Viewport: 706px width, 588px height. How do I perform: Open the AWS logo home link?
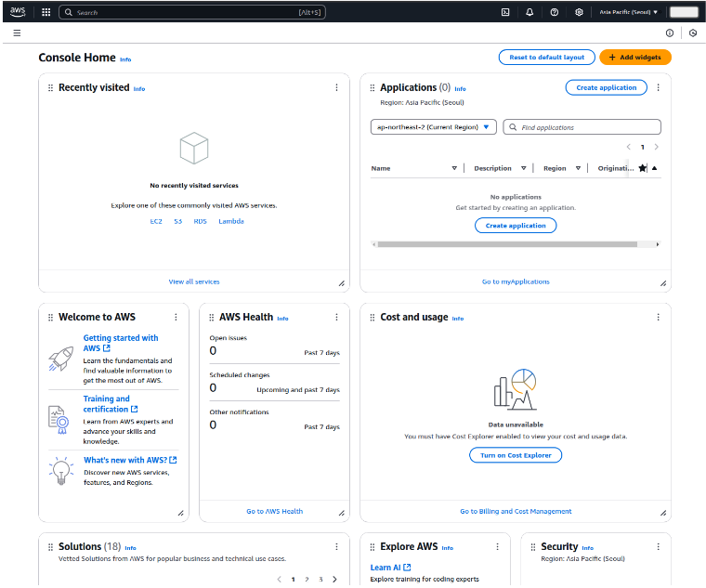[x=18, y=12]
